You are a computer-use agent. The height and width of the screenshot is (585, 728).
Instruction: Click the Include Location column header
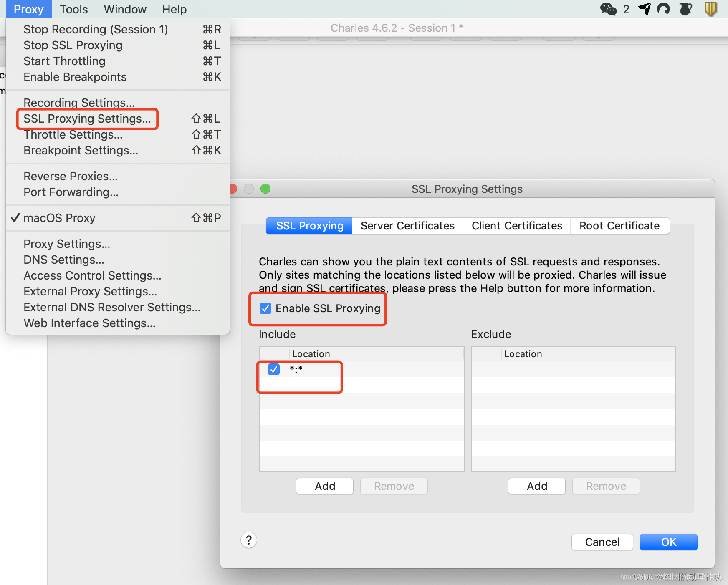click(x=377, y=354)
